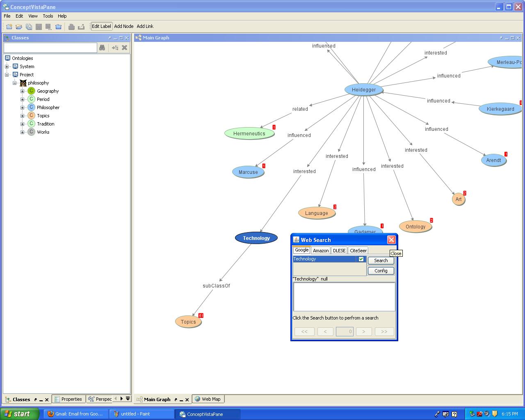Click the Config button in Web Search
Screen dimensions: 525x420
pos(381,271)
